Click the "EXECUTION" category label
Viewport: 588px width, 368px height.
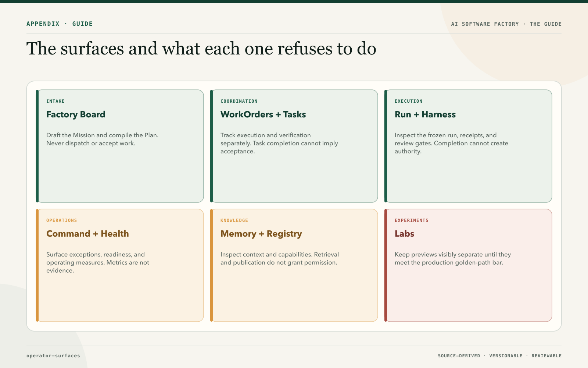click(x=409, y=101)
